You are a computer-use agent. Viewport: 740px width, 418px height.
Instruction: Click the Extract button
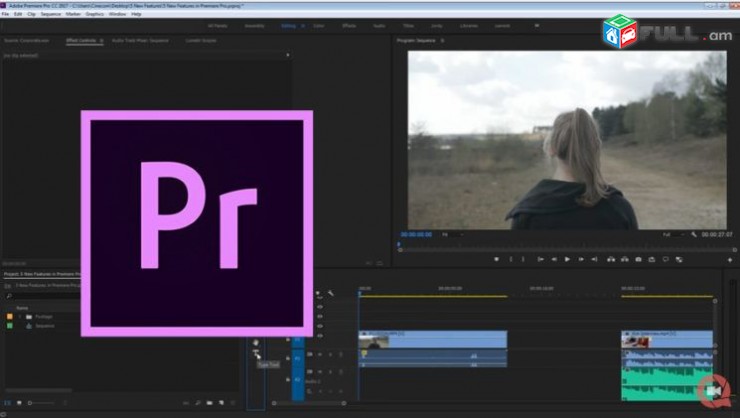tap(625, 259)
